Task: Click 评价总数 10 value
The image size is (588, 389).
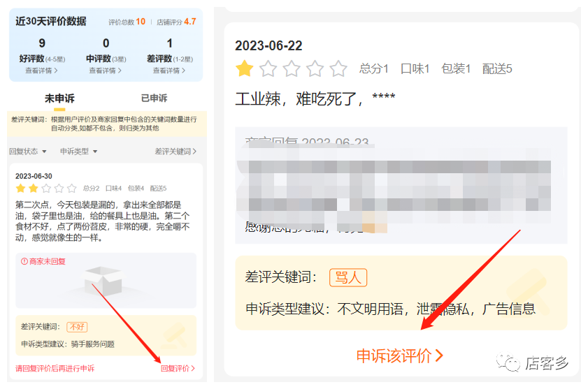Action: 141,22
